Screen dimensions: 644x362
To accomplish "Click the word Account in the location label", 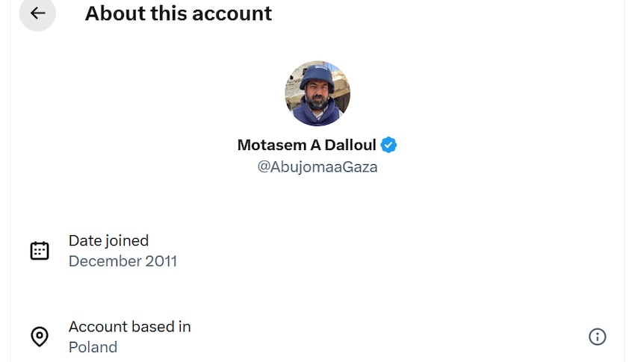I will click(97, 326).
